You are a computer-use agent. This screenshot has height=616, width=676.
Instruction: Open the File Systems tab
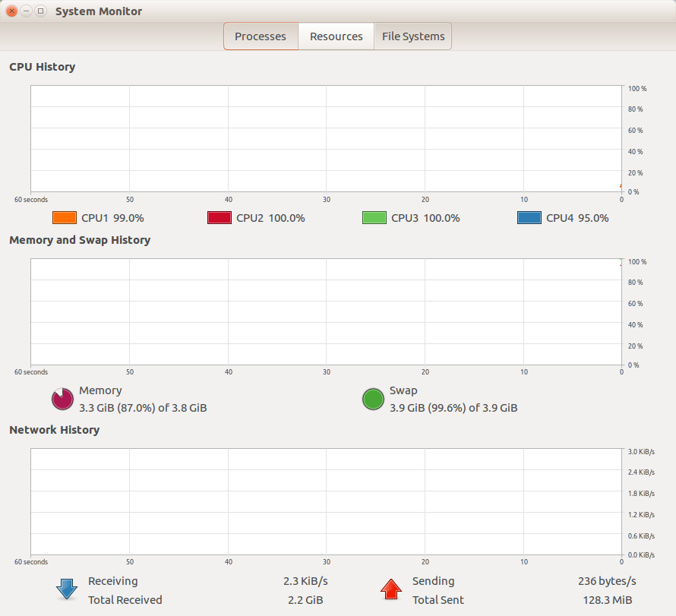(x=413, y=36)
